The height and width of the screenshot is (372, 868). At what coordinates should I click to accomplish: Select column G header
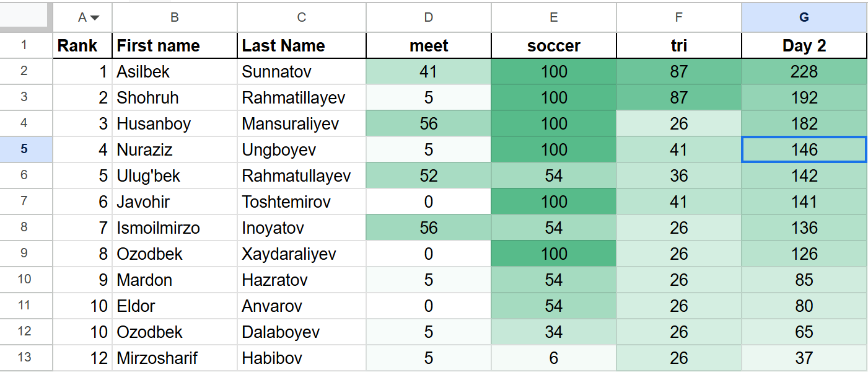pos(804,17)
